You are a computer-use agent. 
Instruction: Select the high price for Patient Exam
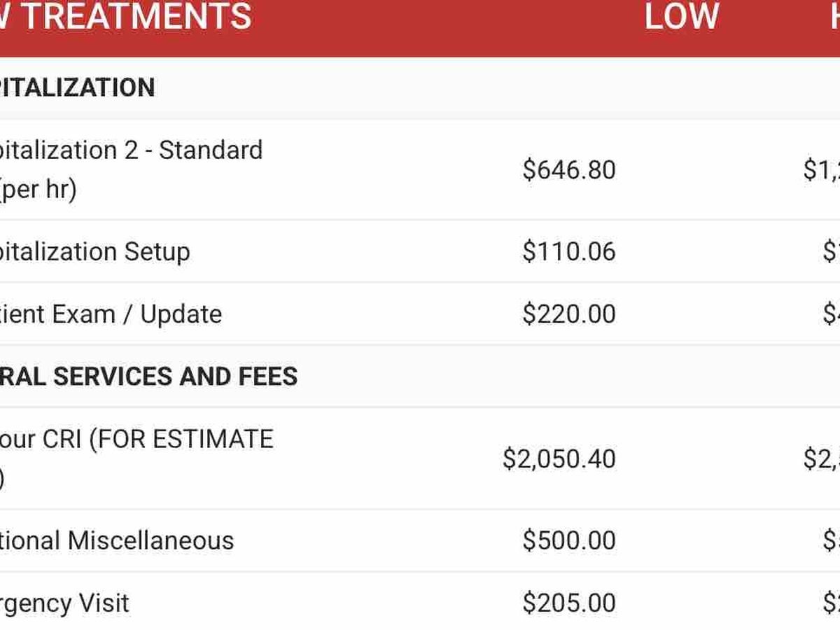pos(832,314)
